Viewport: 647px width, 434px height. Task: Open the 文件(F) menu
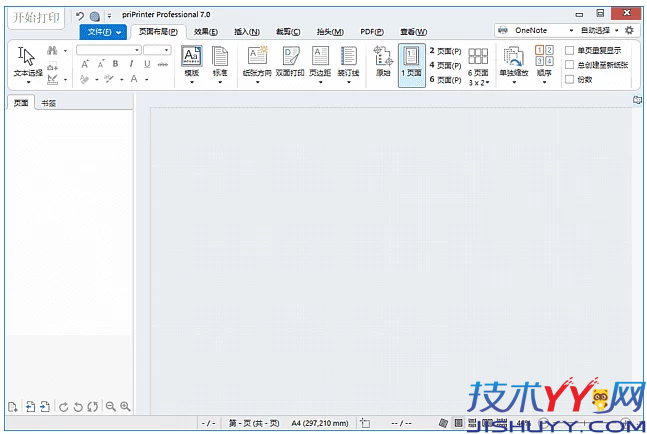tap(103, 32)
